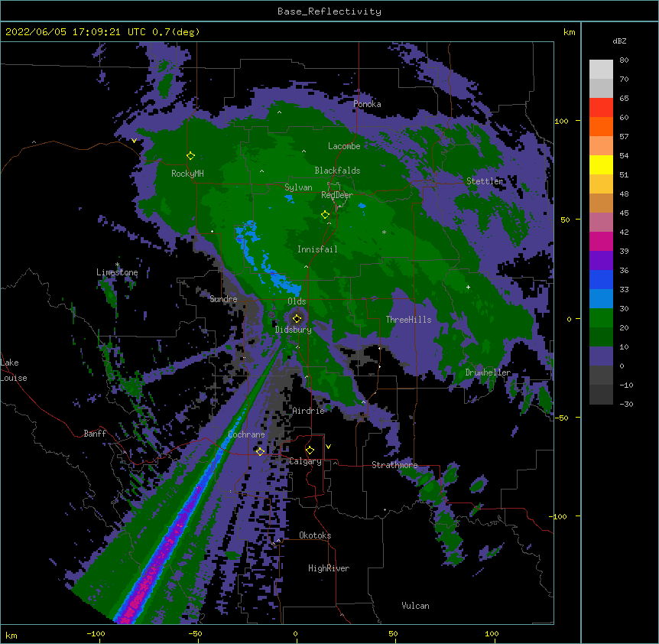659x644 pixels.
Task: Click the Calgary city label
Action: click(x=306, y=461)
